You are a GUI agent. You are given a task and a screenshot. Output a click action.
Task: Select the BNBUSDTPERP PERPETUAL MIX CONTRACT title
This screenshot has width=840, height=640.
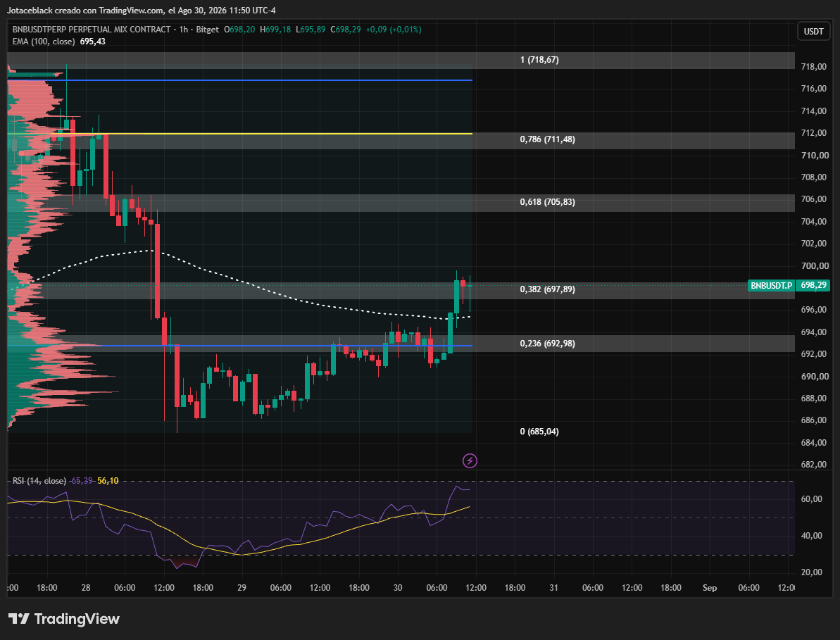(92, 30)
